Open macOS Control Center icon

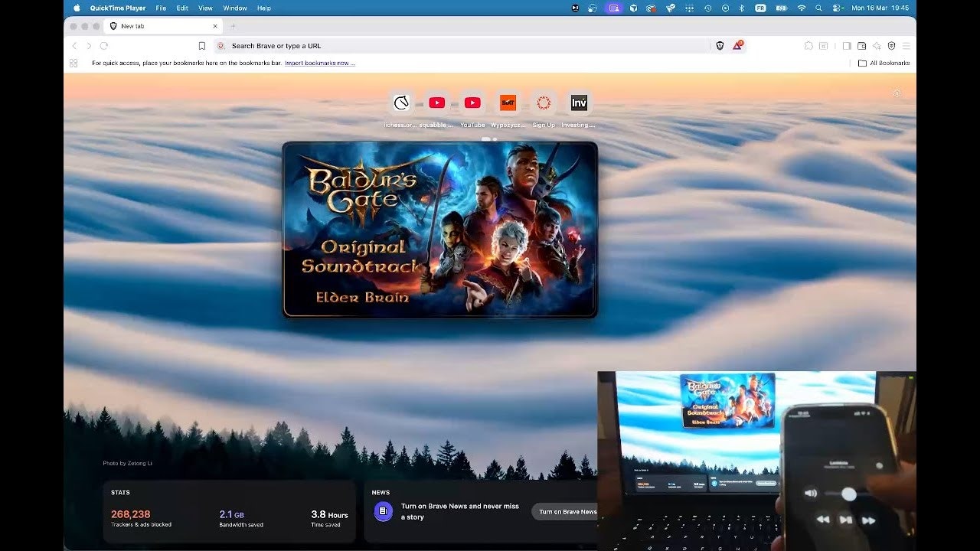(x=837, y=8)
